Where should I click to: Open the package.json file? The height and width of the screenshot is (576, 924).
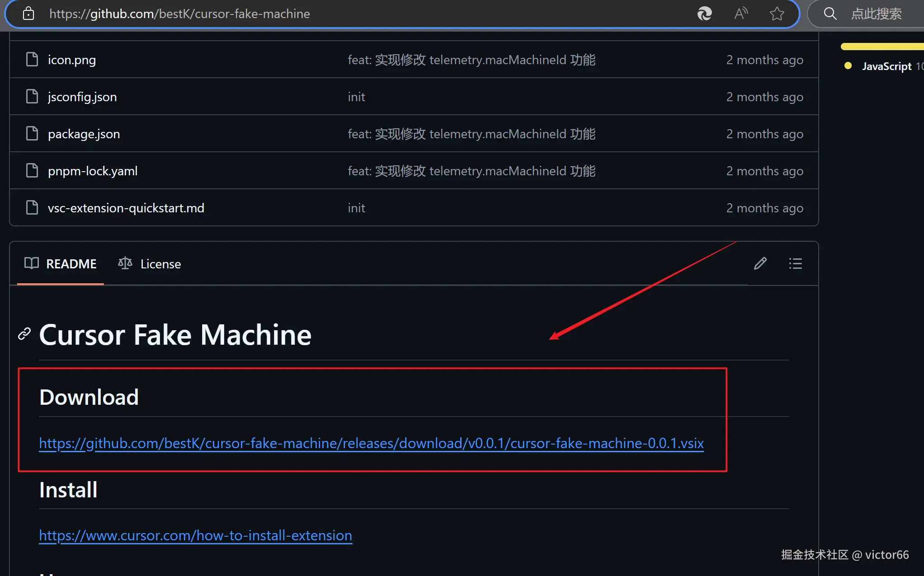(x=84, y=134)
